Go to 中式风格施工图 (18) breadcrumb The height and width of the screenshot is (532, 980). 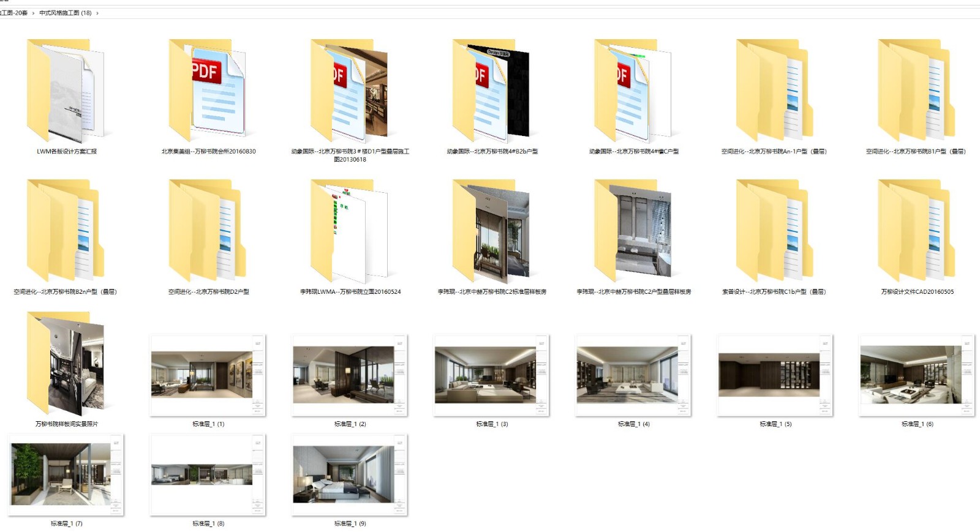(x=65, y=13)
